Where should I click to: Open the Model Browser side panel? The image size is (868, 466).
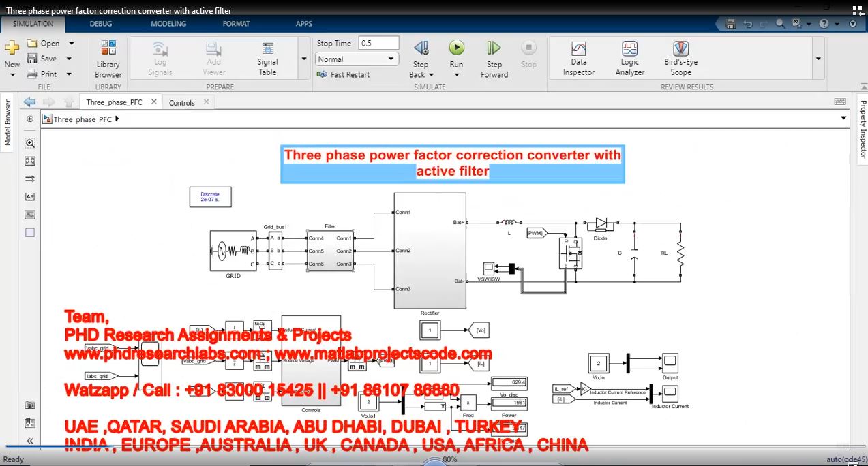coord(8,123)
